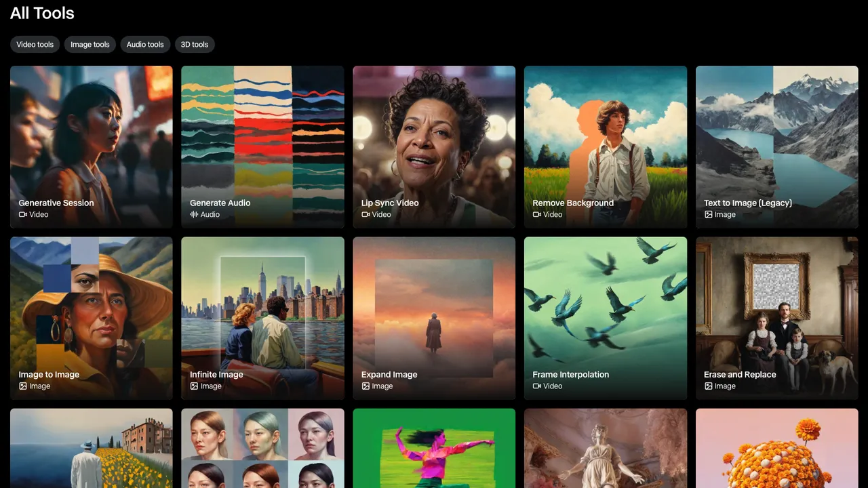868x488 pixels.
Task: Open the thumbnail of man beside yellow flower field
Action: pos(92,448)
